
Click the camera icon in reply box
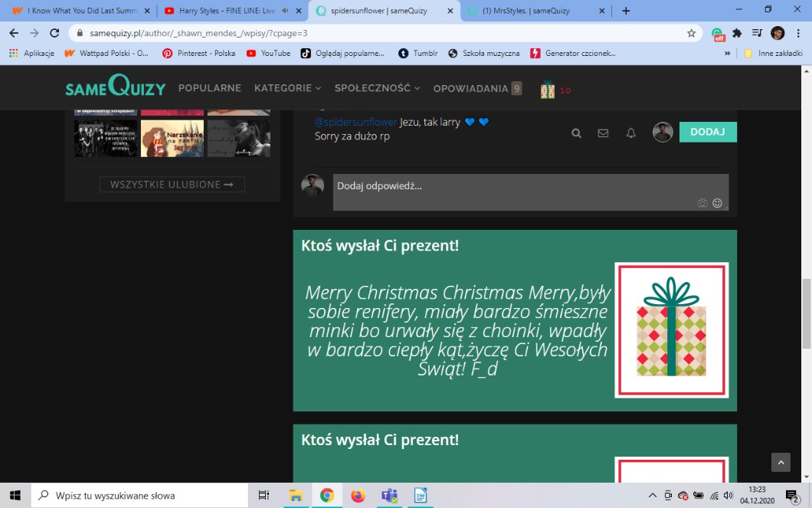coord(702,203)
